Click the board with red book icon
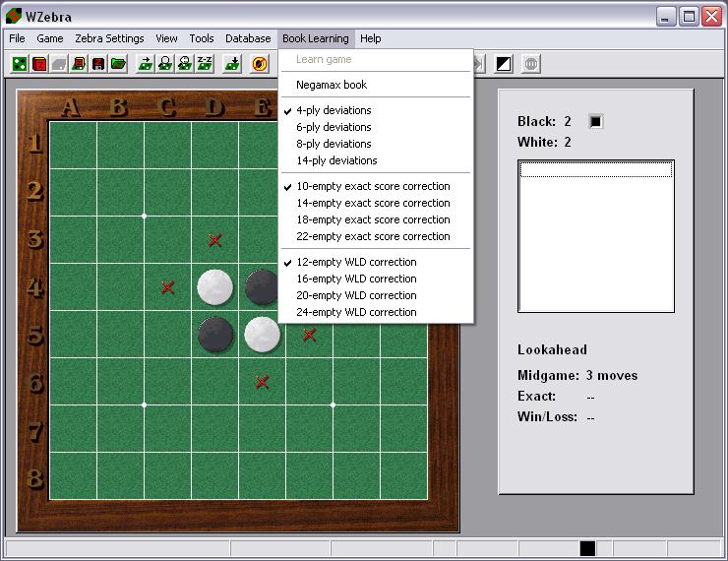 coord(79,64)
